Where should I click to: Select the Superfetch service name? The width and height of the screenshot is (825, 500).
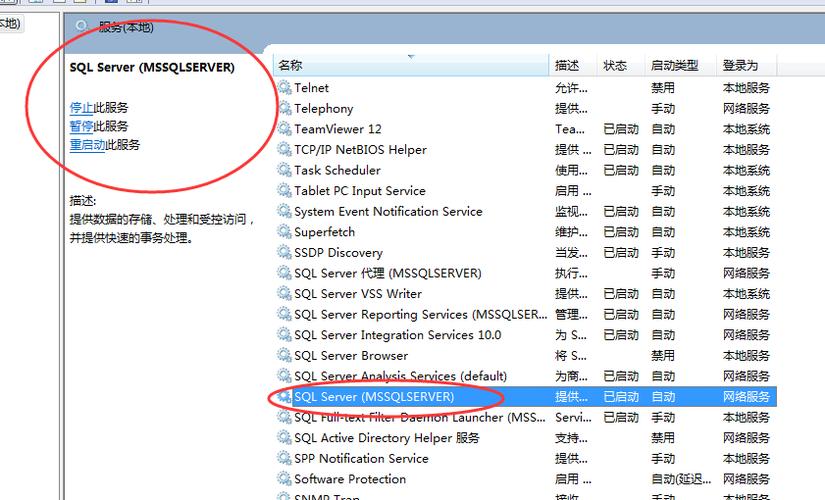click(325, 232)
